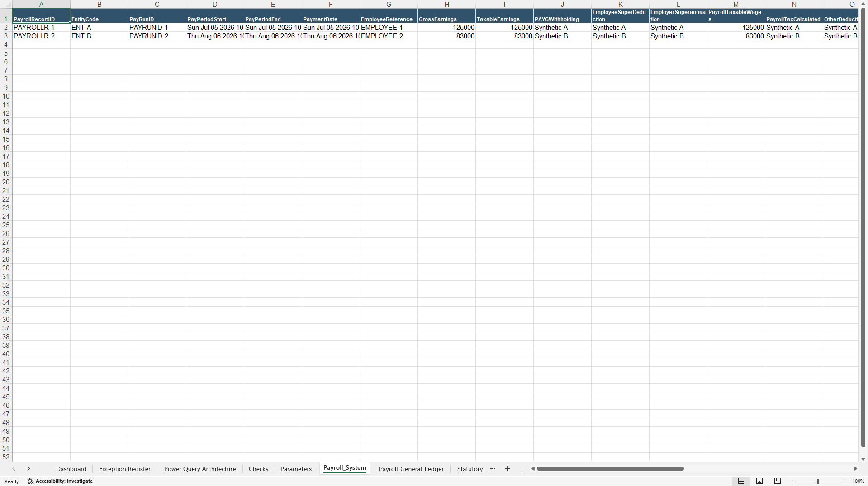
Task: Select row 2 header
Action: 6,28
